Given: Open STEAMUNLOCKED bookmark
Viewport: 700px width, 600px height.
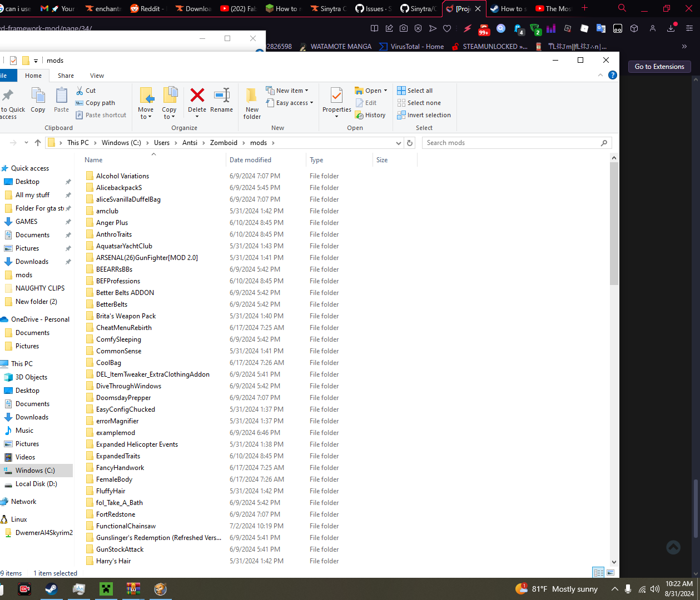Looking at the screenshot, I should [490, 47].
